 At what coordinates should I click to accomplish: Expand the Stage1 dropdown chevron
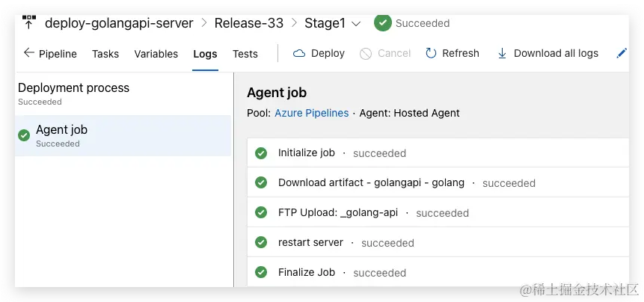pos(356,24)
